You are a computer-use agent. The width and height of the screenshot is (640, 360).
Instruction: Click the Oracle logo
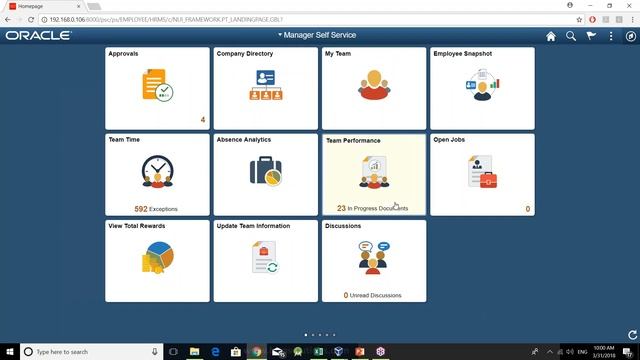(x=39, y=36)
